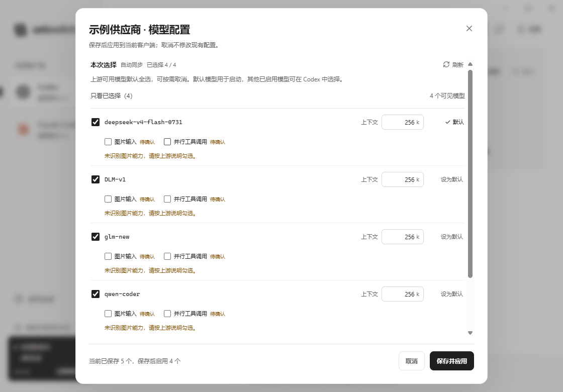563x392 pixels.
Task: Enable 图片输入 for qwen-coder
Action: coord(108,314)
